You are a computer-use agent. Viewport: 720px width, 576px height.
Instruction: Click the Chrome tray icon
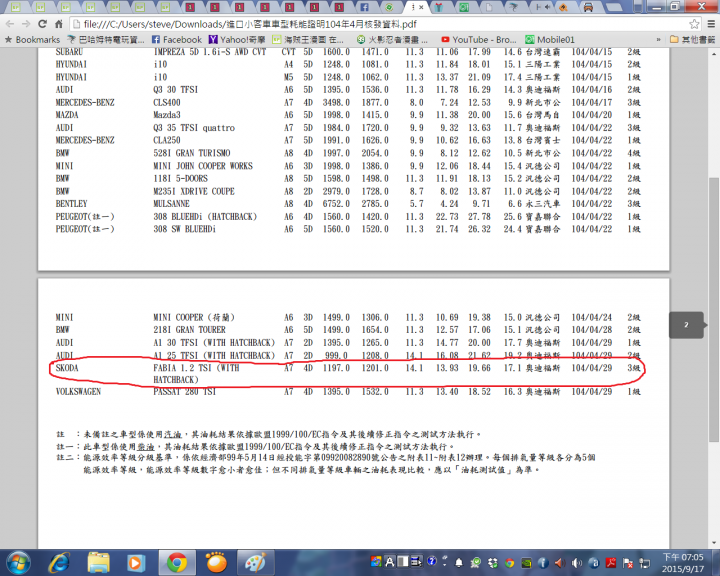click(509, 563)
